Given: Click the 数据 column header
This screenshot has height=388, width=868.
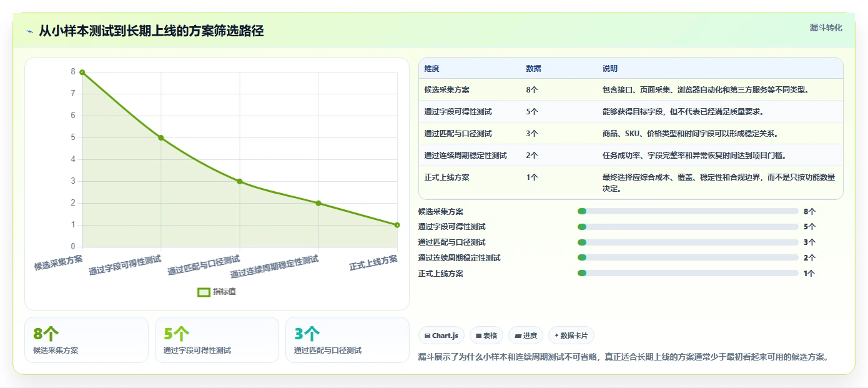Looking at the screenshot, I should tap(533, 69).
